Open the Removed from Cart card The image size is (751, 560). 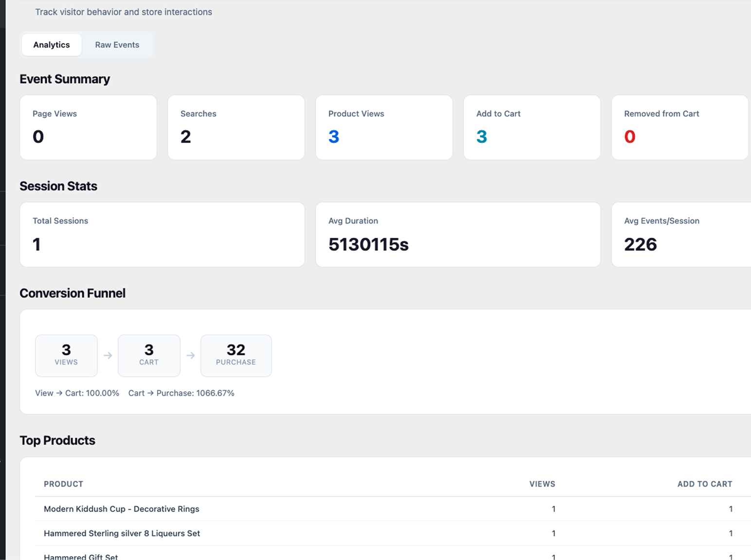(x=679, y=127)
